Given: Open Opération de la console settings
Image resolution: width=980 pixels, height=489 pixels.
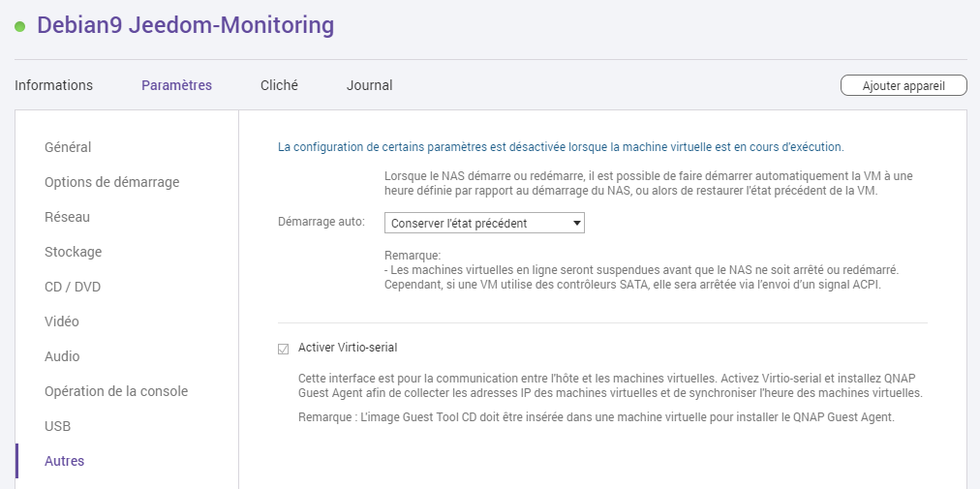Looking at the screenshot, I should (116, 391).
